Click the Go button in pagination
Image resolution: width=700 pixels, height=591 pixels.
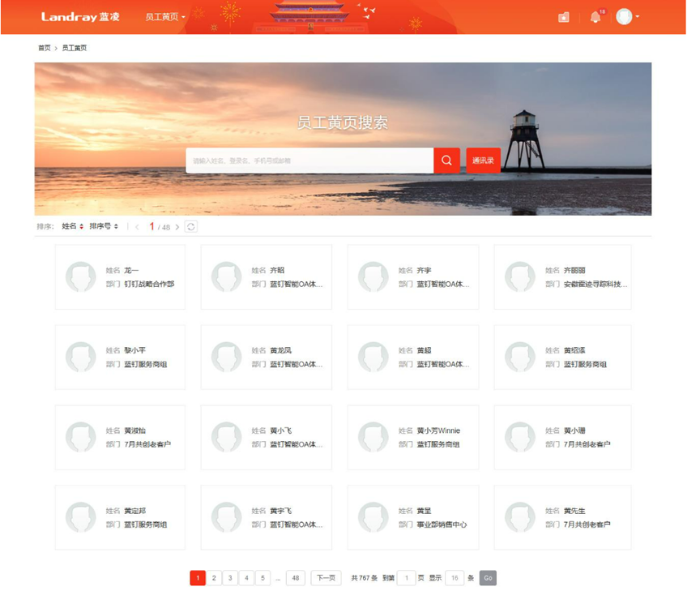[487, 578]
